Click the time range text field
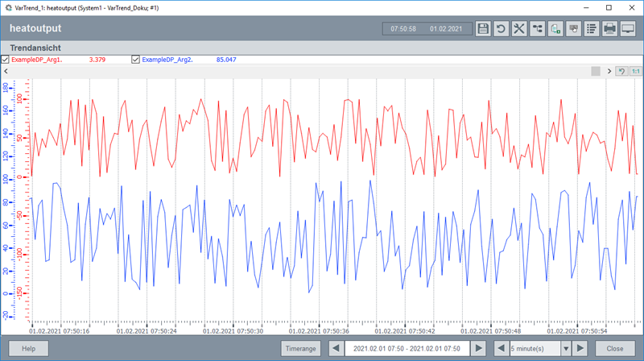This screenshot has height=361, width=644. (407, 348)
